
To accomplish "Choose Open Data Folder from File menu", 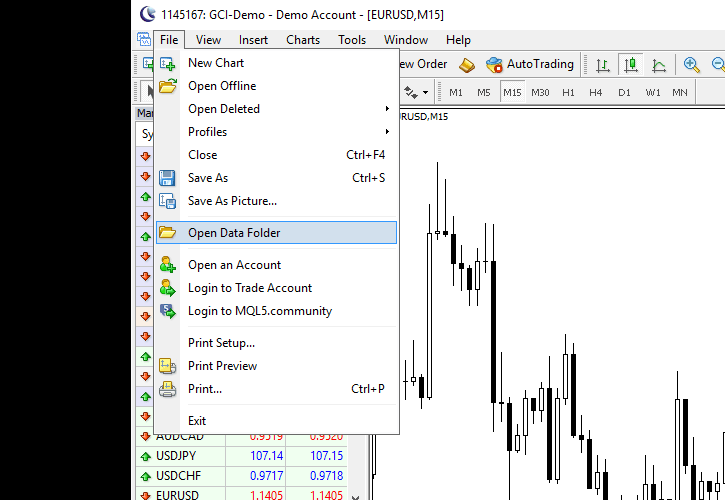I will pyautogui.click(x=234, y=233).
